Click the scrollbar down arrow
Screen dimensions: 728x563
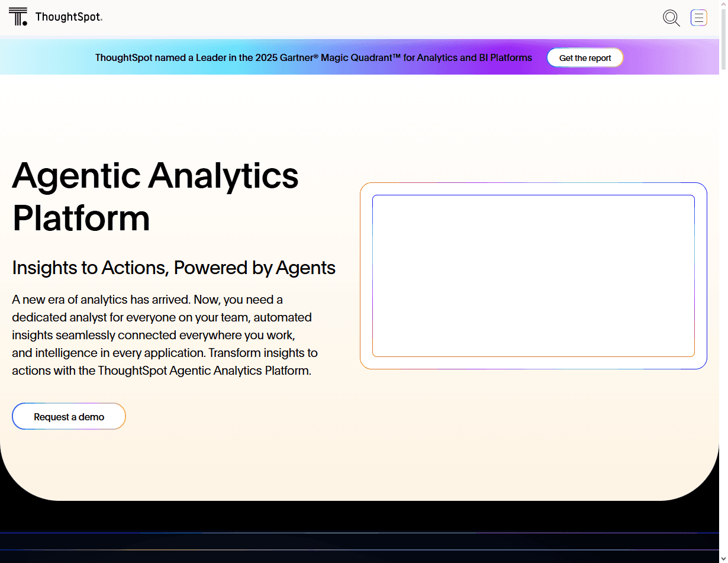tap(723, 558)
